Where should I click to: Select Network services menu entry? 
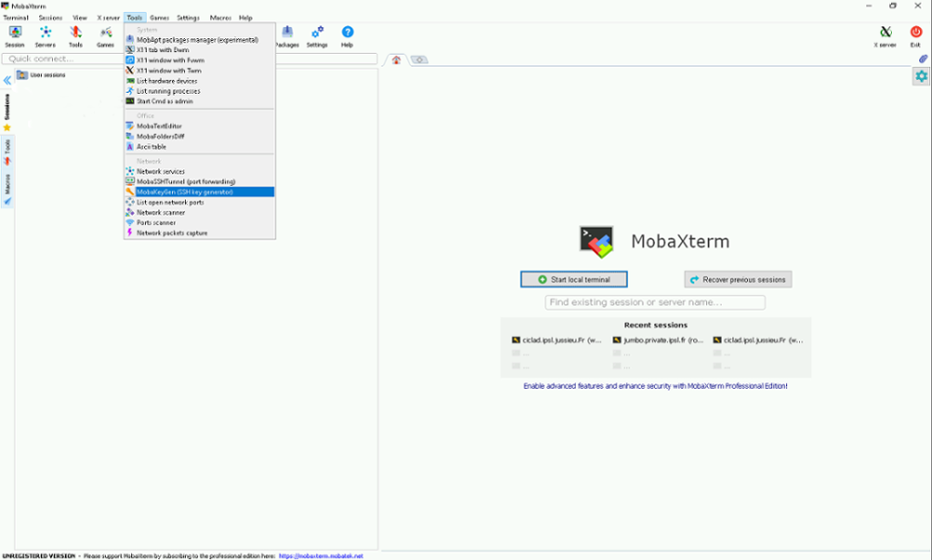pos(200,171)
